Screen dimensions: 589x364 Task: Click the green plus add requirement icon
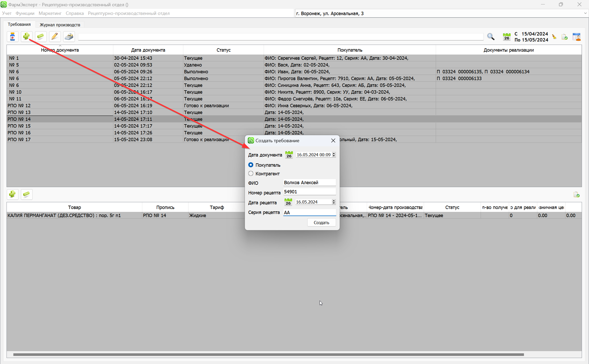point(26,37)
